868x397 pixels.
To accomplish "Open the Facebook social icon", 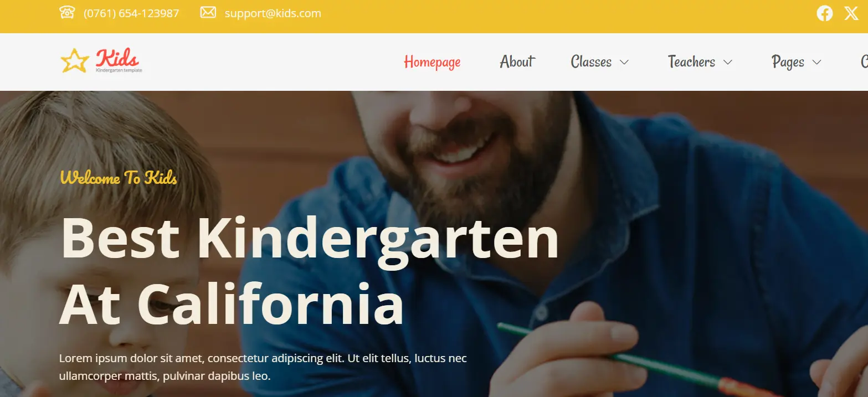I will point(824,13).
